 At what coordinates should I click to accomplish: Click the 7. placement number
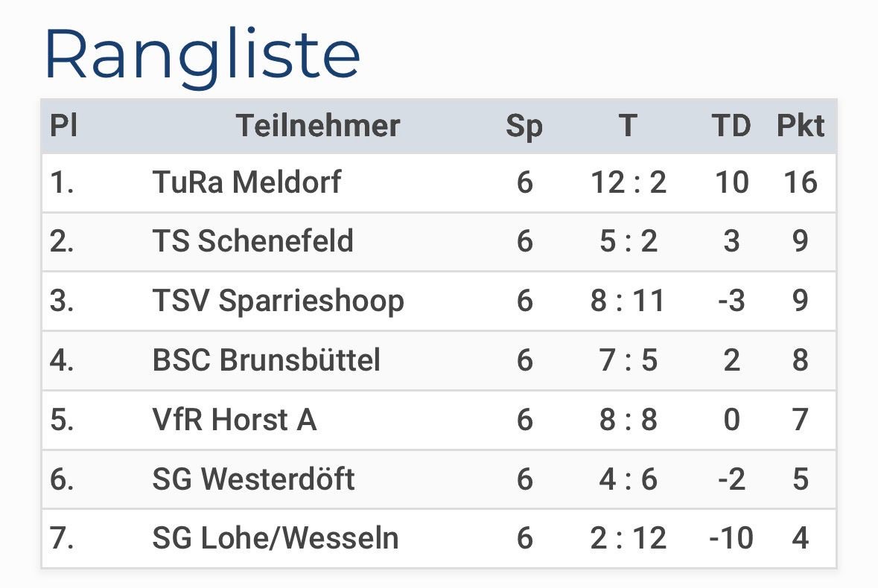pyautogui.click(x=62, y=538)
